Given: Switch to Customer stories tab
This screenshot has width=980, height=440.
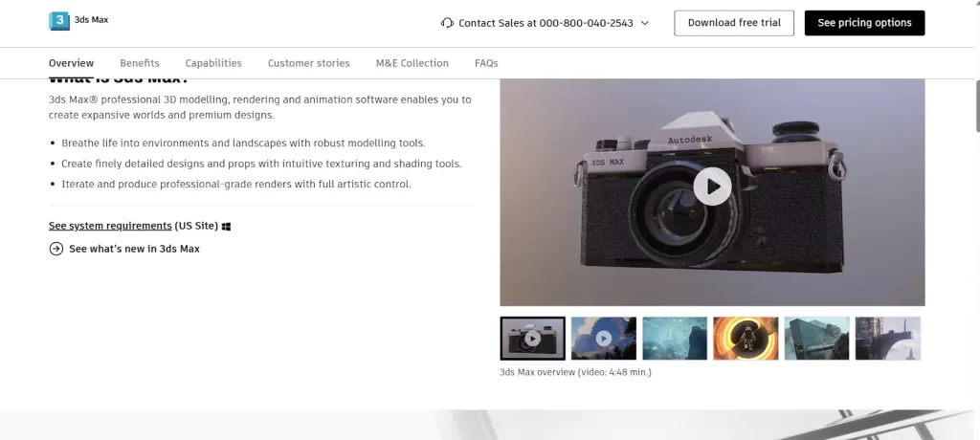Looking at the screenshot, I should pos(309,63).
